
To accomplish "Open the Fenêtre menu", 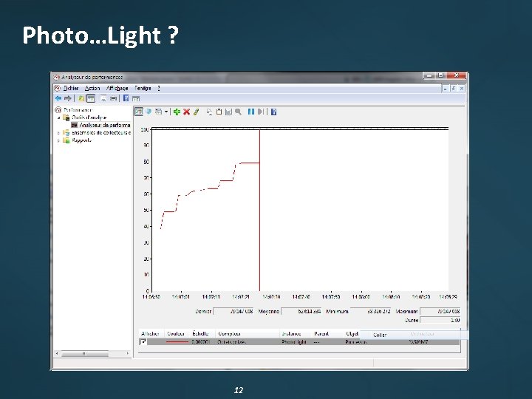I will tap(143, 88).
